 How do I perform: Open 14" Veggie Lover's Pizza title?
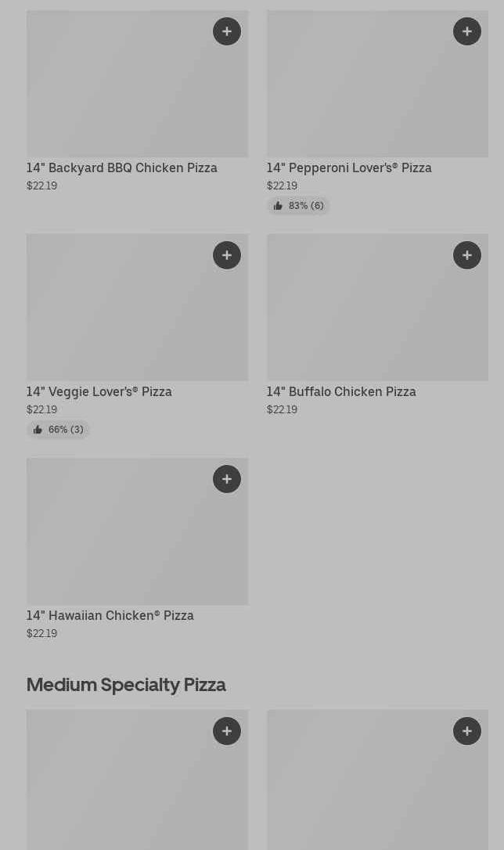point(99,392)
